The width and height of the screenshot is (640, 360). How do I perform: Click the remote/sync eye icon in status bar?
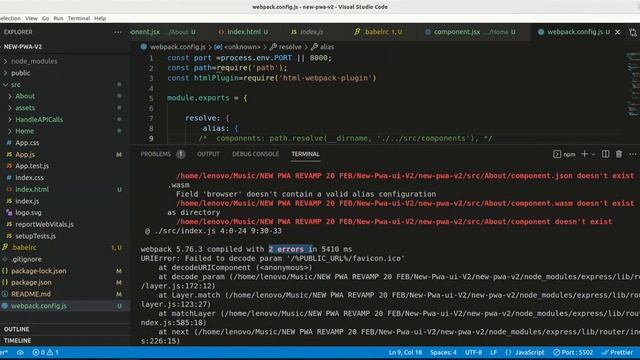click(x=20, y=352)
